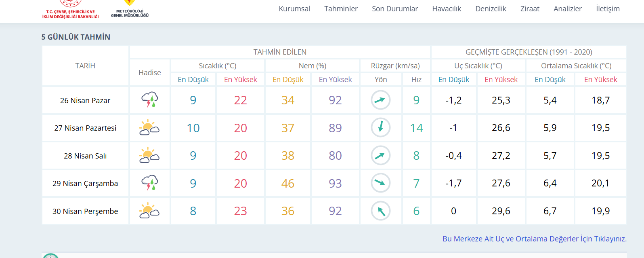Click the extreme and average values link
Image resolution: width=644 pixels, height=258 pixels.
(x=534, y=239)
